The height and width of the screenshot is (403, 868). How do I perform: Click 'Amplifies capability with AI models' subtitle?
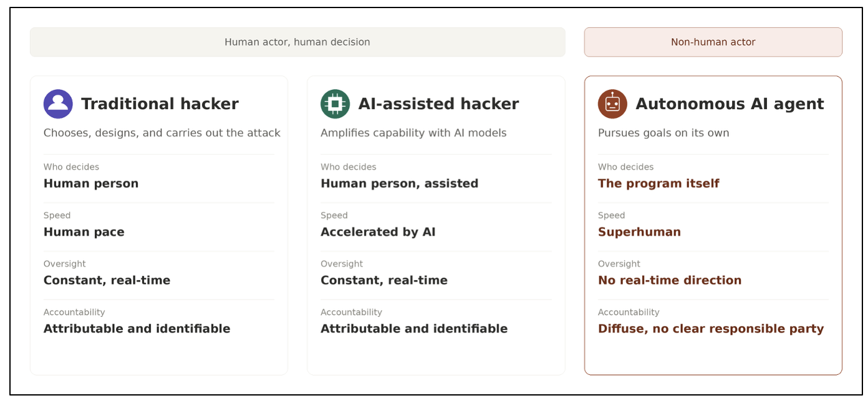click(413, 133)
